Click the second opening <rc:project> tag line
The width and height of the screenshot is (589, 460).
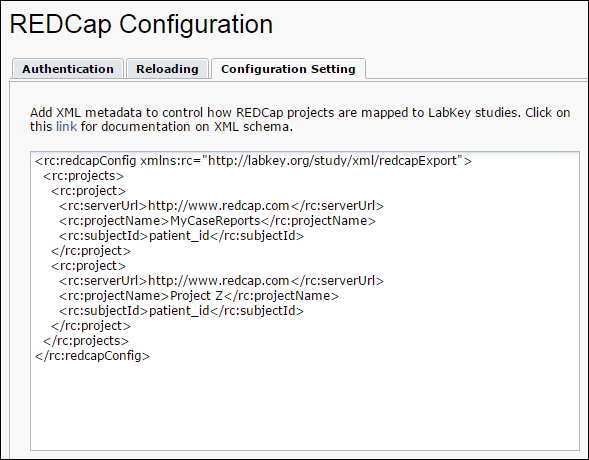click(88, 266)
